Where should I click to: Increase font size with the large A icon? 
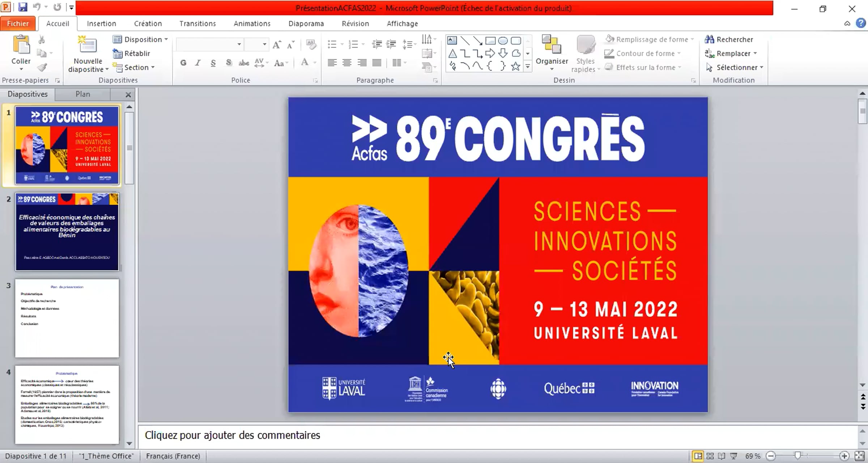pyautogui.click(x=277, y=45)
